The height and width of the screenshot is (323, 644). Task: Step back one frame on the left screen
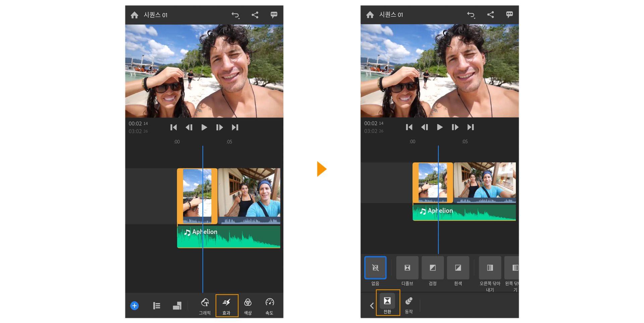[x=189, y=127]
